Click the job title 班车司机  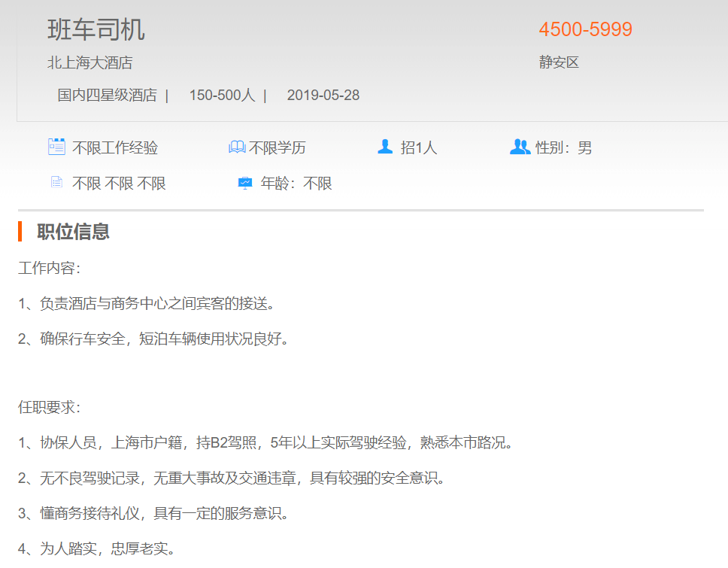tap(96, 30)
